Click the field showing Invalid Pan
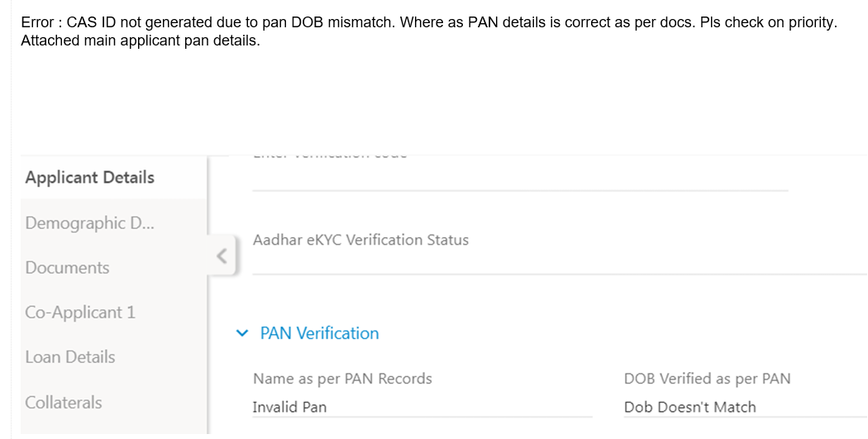Viewport: 868px width, 439px height. [x=422, y=407]
